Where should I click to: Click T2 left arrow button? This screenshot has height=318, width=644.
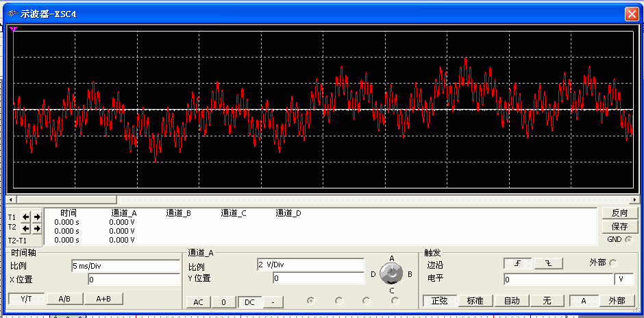click(26, 228)
